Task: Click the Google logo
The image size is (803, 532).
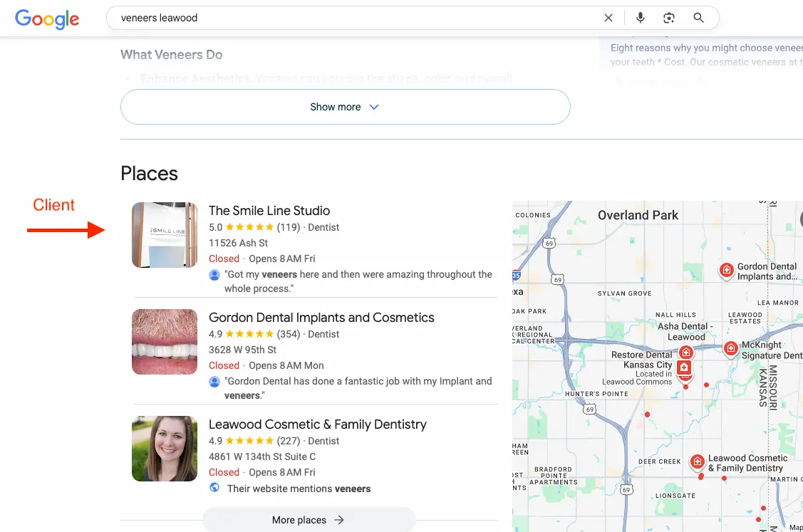Action: 47,19
